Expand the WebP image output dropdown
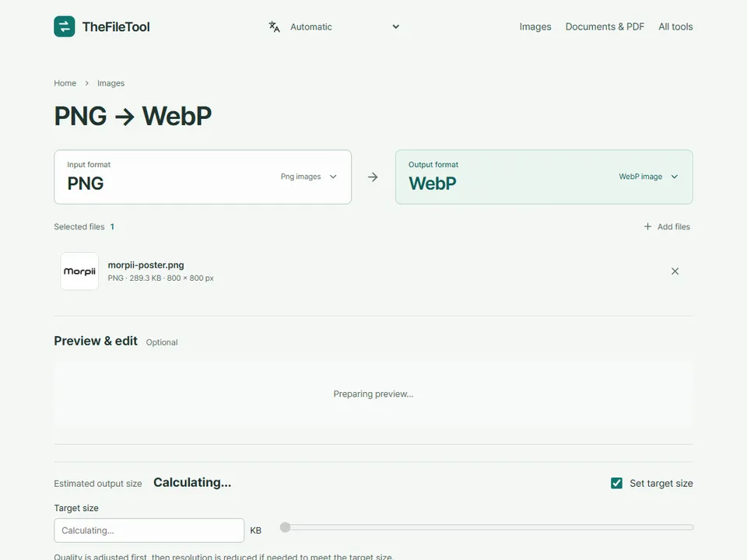This screenshot has width=747, height=560. [x=648, y=177]
